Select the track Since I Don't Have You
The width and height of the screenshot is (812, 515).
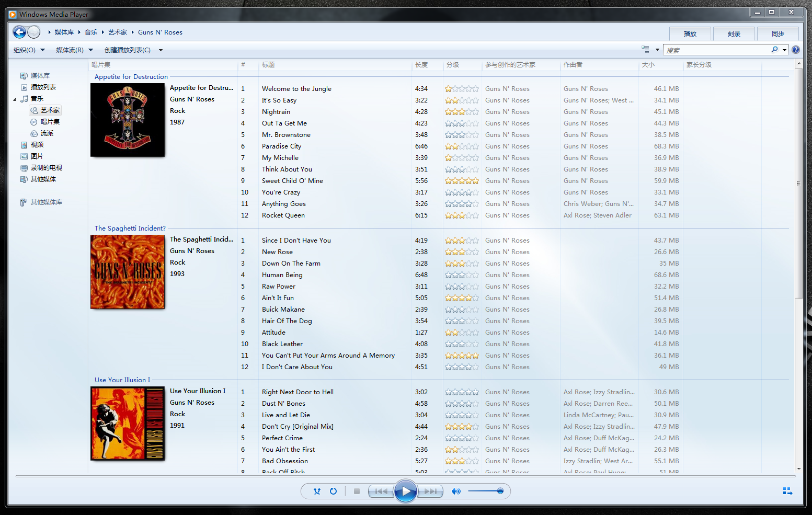click(296, 241)
